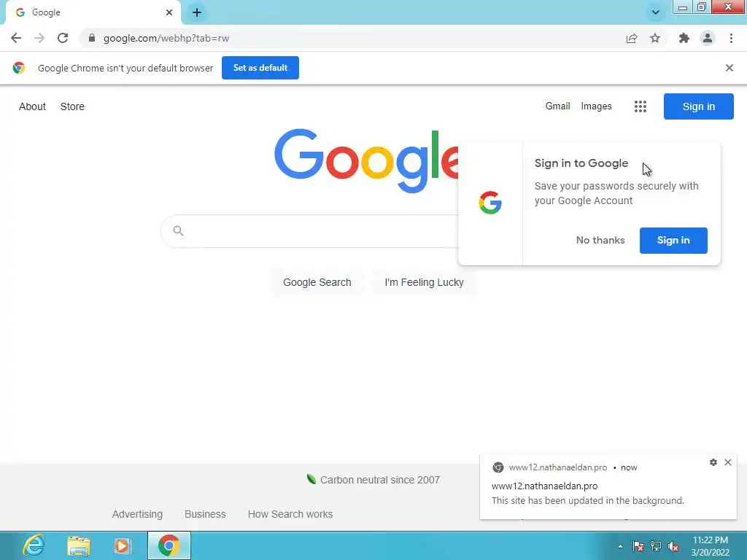Image resolution: width=747 pixels, height=560 pixels.
Task: View site info via the lock icon
Action: [92, 38]
